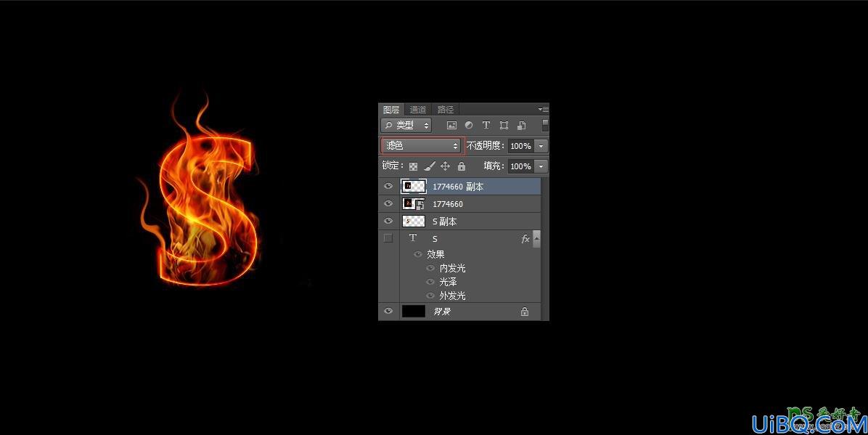This screenshot has width=868, height=435.
Task: Select the 1774660 smart object thumbnail
Action: point(414,203)
